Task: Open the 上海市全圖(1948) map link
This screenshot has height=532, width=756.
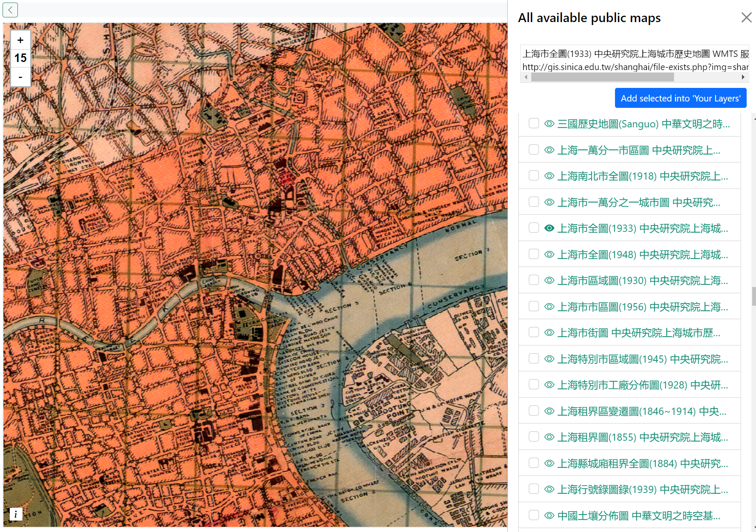Action: coord(643,255)
